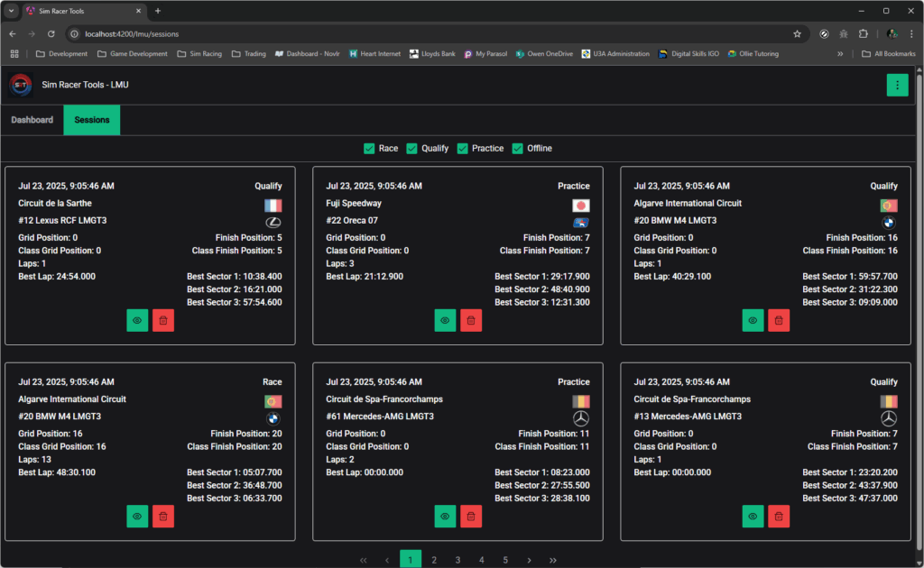Jump to the first sessions page
The height and width of the screenshot is (568, 924).
(x=363, y=560)
